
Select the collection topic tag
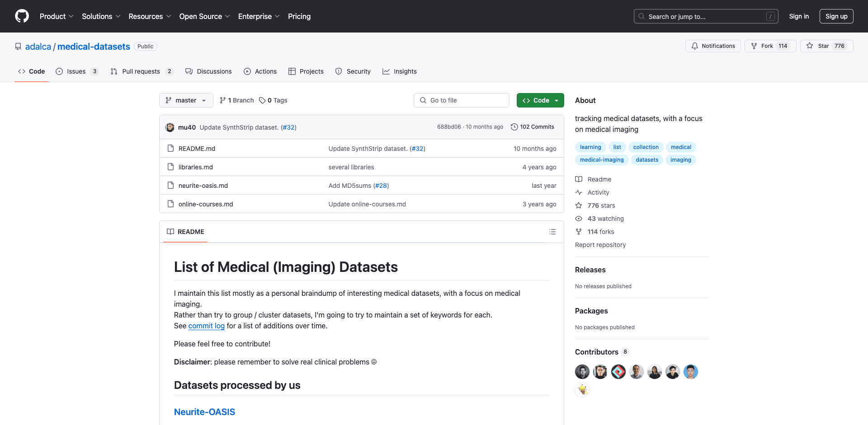(x=646, y=147)
